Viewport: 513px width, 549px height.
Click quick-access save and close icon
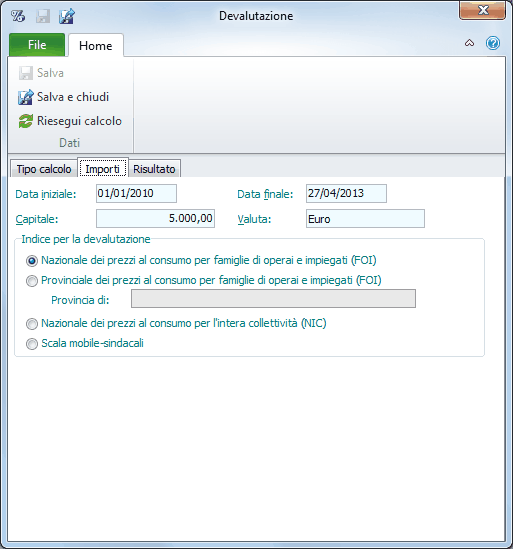click(x=67, y=16)
